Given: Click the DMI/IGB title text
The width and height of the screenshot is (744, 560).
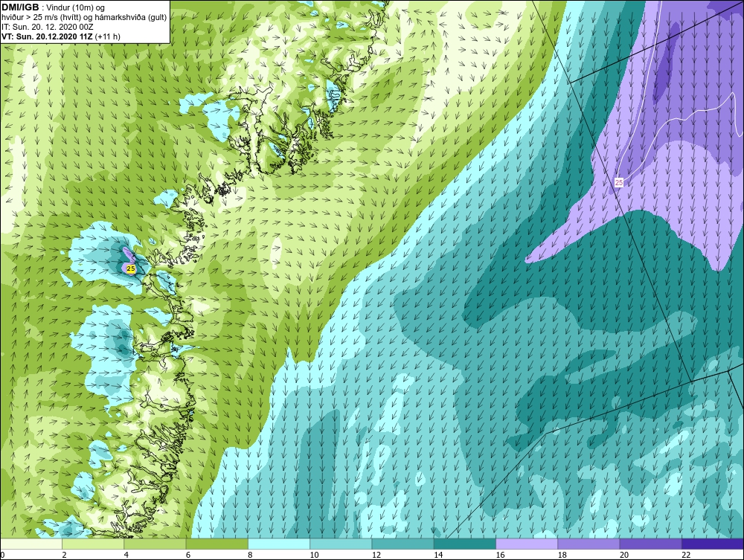Looking at the screenshot, I should [x=20, y=7].
